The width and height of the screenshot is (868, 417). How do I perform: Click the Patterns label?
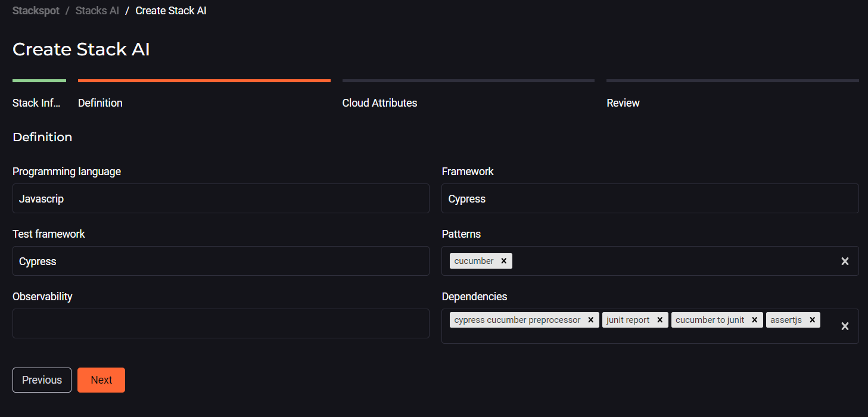coord(461,234)
